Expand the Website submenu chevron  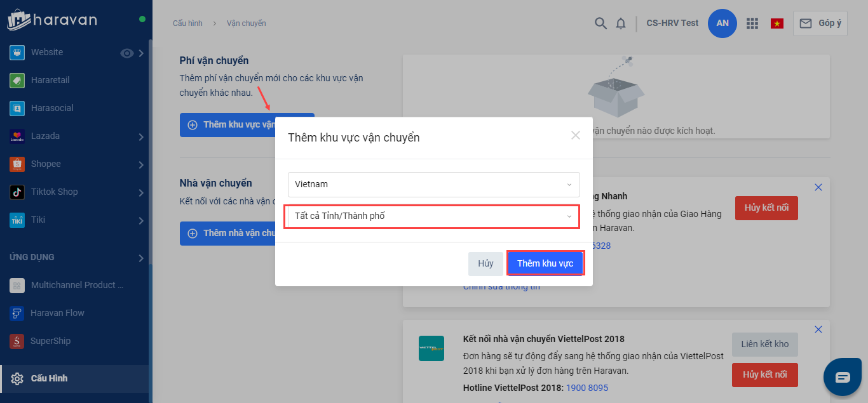(x=141, y=53)
